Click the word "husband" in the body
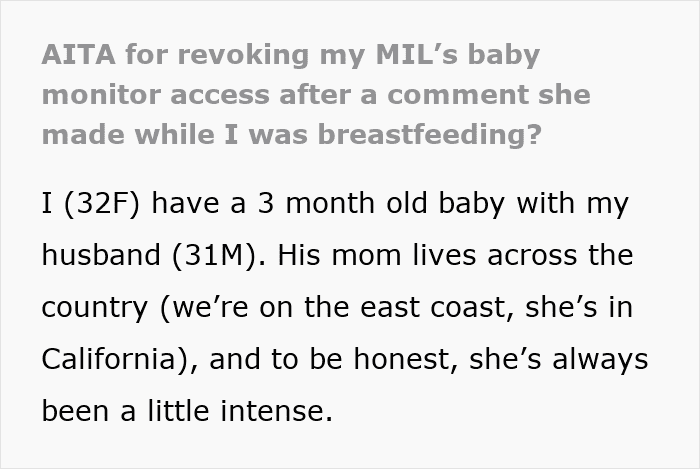The width and height of the screenshot is (700, 469). (101, 255)
